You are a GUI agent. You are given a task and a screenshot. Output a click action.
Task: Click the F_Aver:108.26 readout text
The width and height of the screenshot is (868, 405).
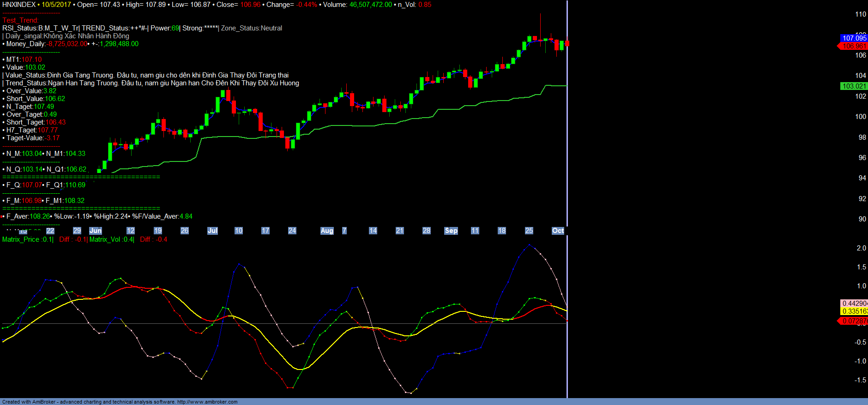(28, 216)
